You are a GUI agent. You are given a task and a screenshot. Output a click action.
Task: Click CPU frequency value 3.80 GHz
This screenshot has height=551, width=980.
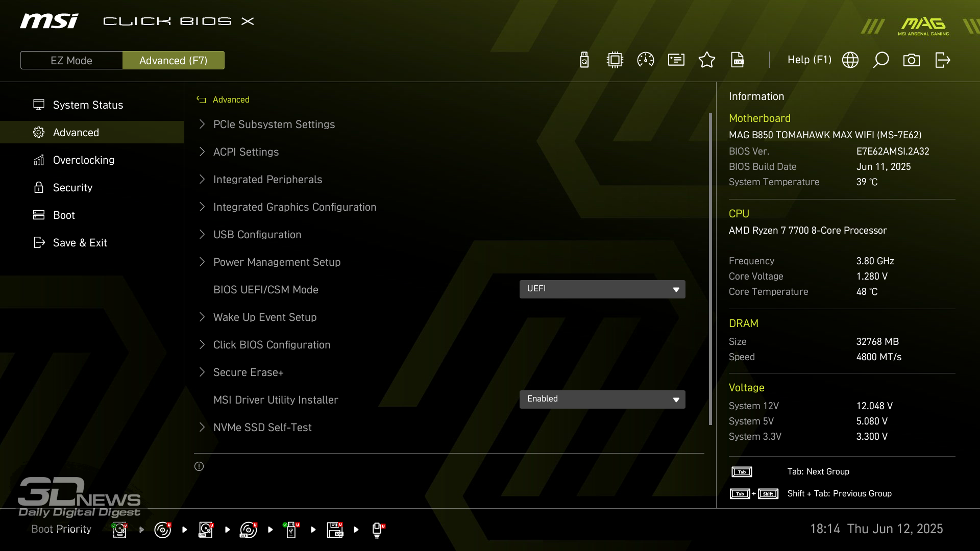(x=875, y=261)
